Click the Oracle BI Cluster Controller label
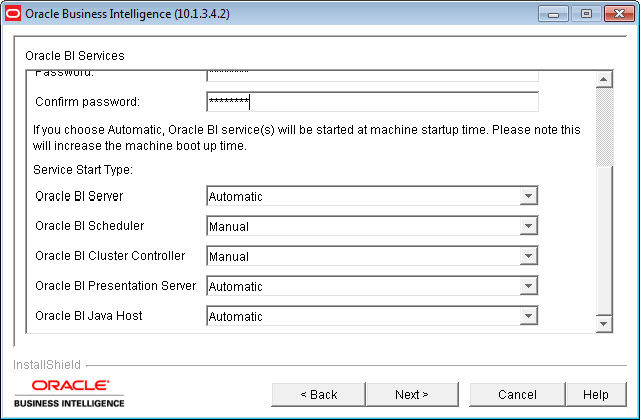This screenshot has width=640, height=420. [110, 256]
